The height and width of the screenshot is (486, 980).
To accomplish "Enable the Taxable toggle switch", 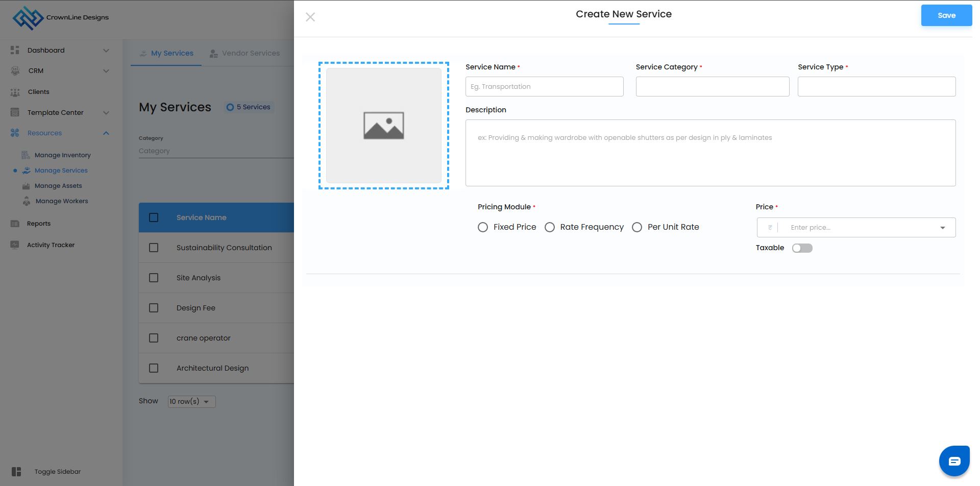I will (x=802, y=248).
